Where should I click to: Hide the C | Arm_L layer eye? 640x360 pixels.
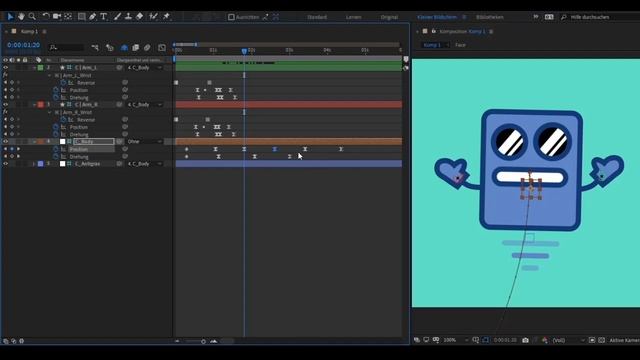(x=5, y=68)
